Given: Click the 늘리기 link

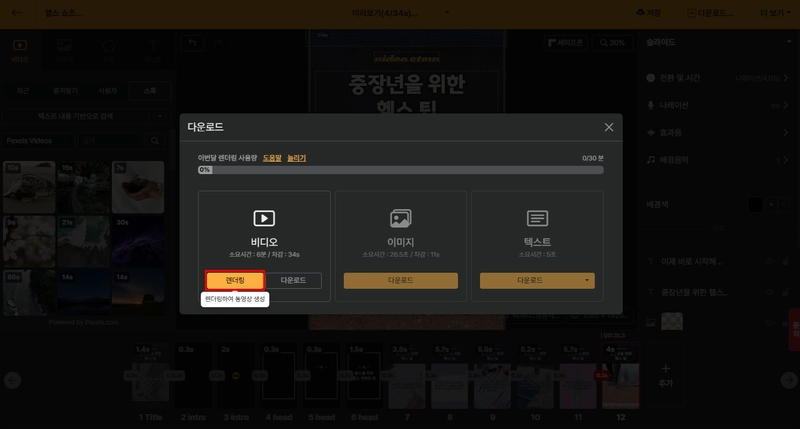Looking at the screenshot, I should [296, 158].
